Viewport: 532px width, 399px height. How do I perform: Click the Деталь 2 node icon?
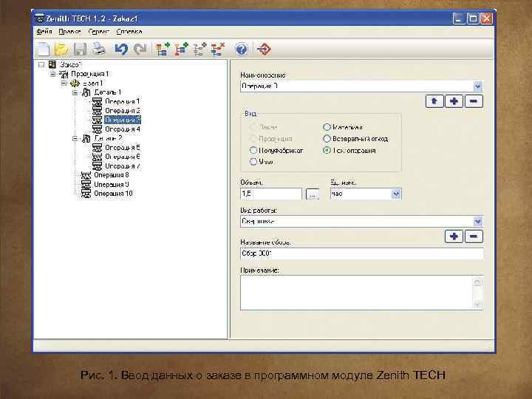(86, 138)
